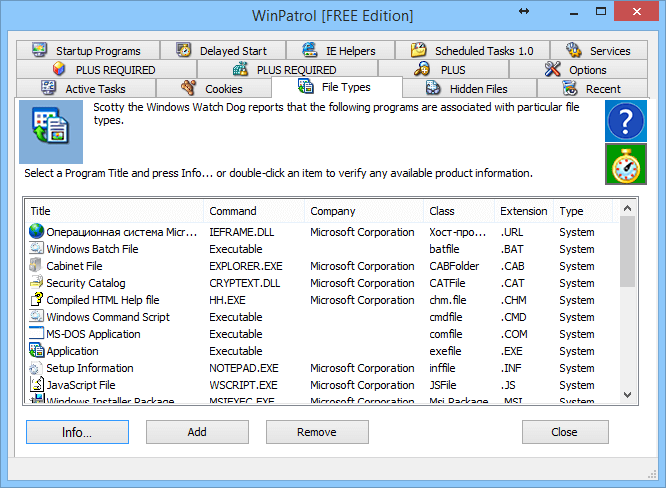Click the large File Types panel icon

[51, 132]
